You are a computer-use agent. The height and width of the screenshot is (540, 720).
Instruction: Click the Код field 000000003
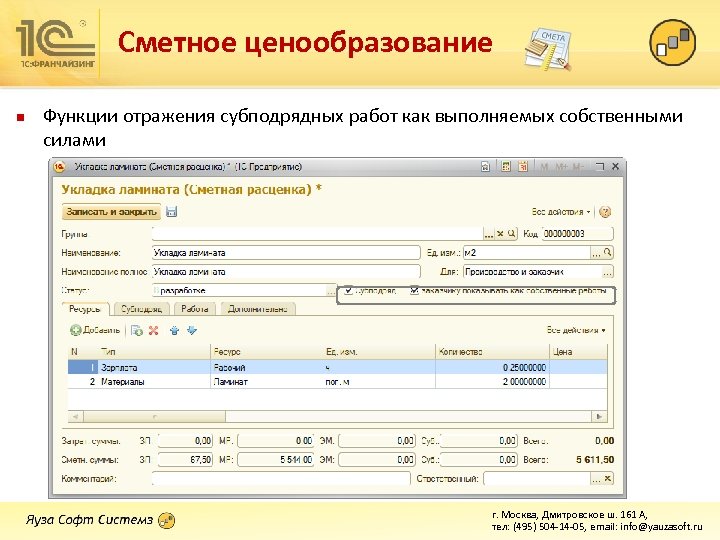(578, 234)
